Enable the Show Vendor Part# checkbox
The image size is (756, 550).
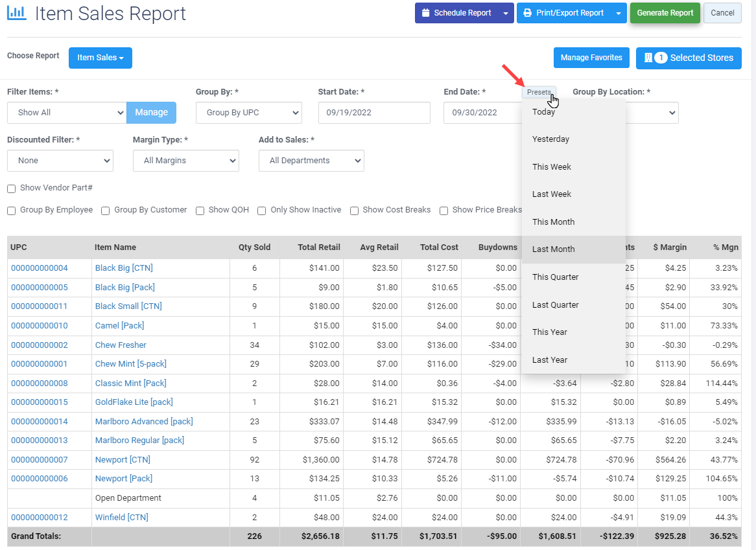12,189
